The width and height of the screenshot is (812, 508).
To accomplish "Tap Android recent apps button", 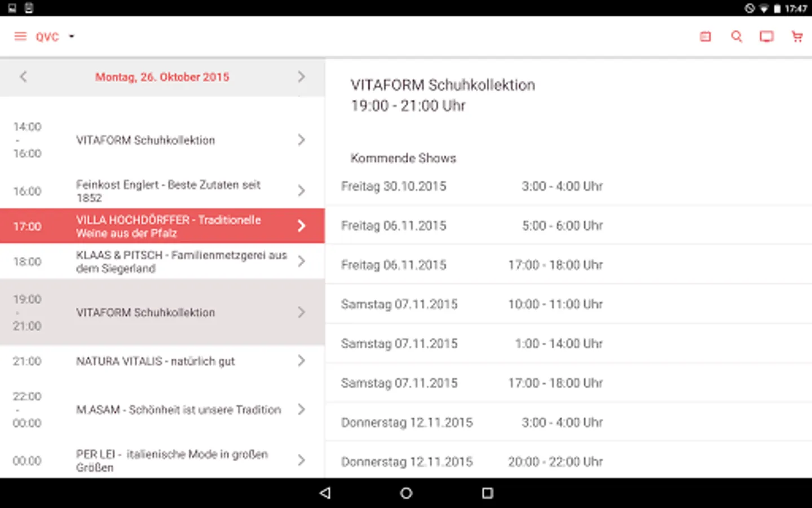I will [x=488, y=493].
